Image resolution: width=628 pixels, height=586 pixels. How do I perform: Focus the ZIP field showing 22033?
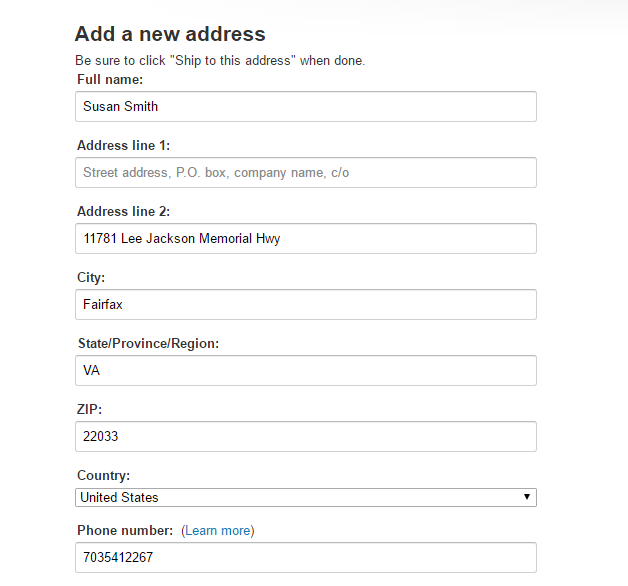click(x=305, y=436)
